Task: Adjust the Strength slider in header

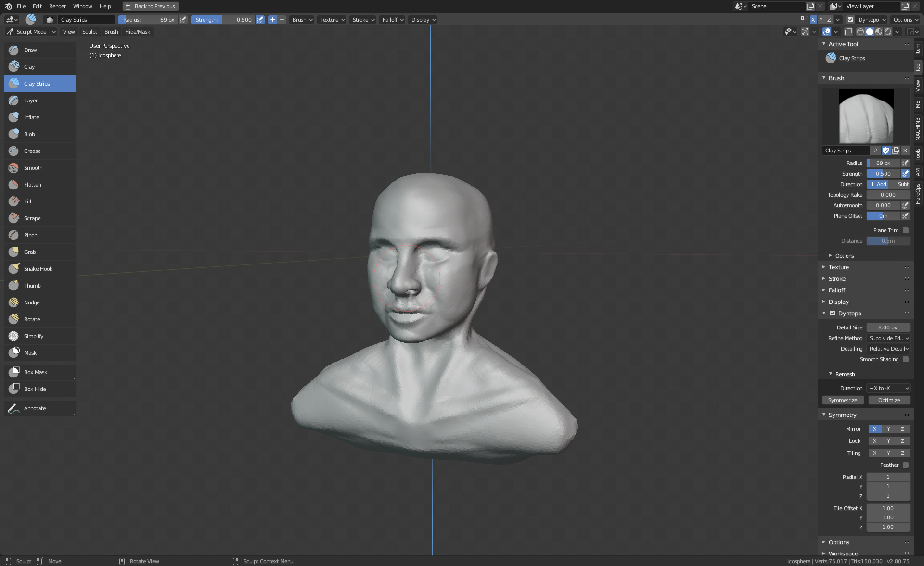Action: pos(223,20)
